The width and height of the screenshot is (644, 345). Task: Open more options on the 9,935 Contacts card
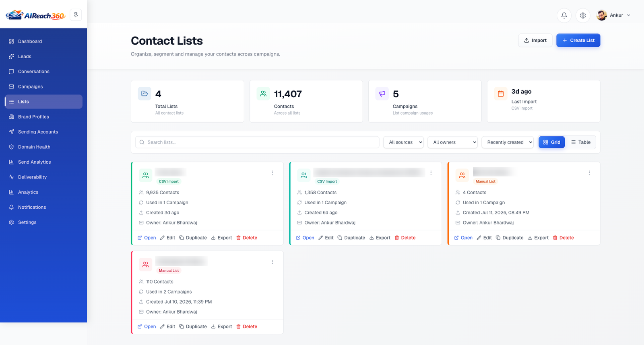pyautogui.click(x=272, y=172)
